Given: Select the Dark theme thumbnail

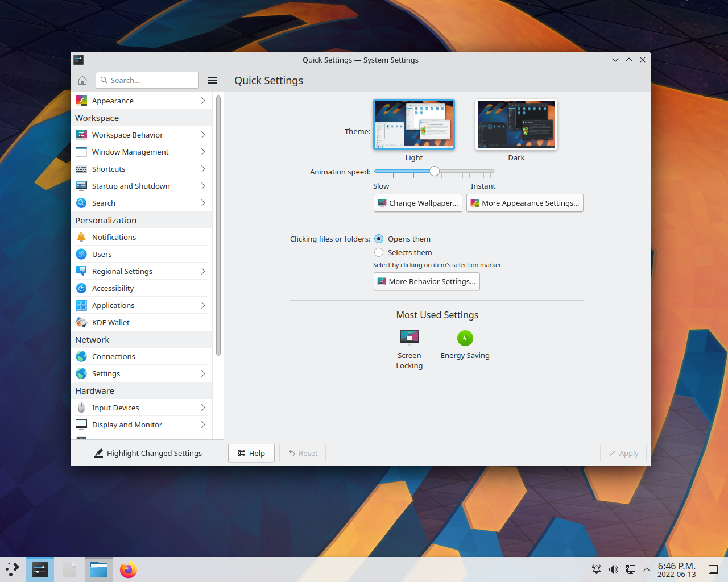Looking at the screenshot, I should 516,124.
